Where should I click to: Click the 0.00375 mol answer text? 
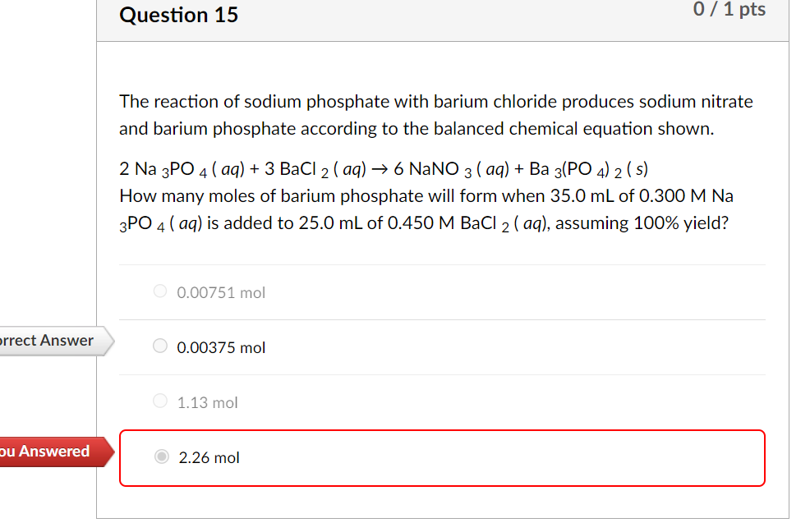(220, 347)
